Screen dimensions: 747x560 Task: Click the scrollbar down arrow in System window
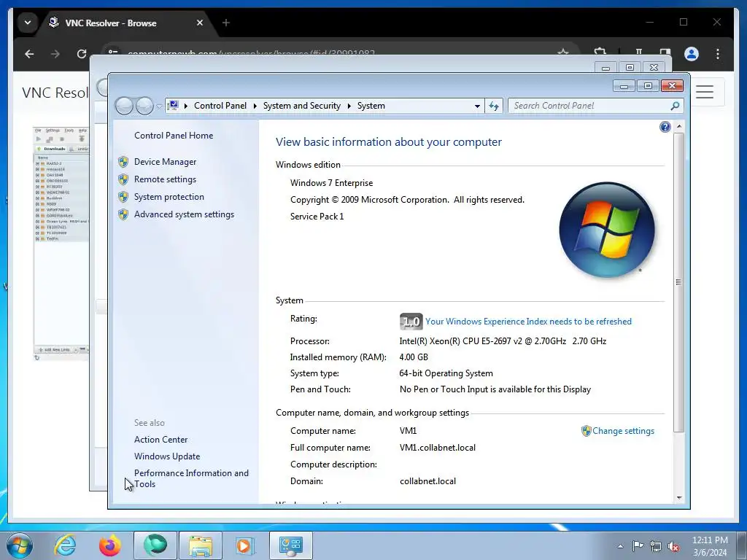(x=679, y=498)
